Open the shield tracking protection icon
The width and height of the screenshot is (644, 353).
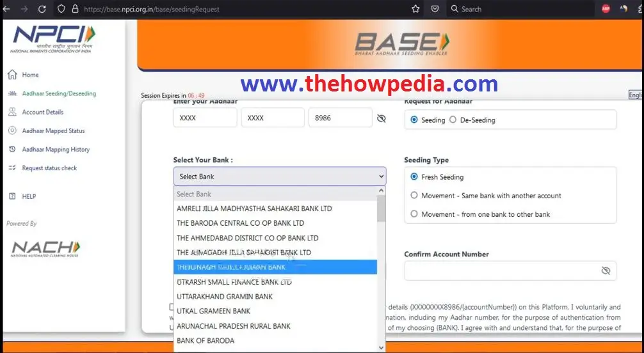[x=61, y=9]
